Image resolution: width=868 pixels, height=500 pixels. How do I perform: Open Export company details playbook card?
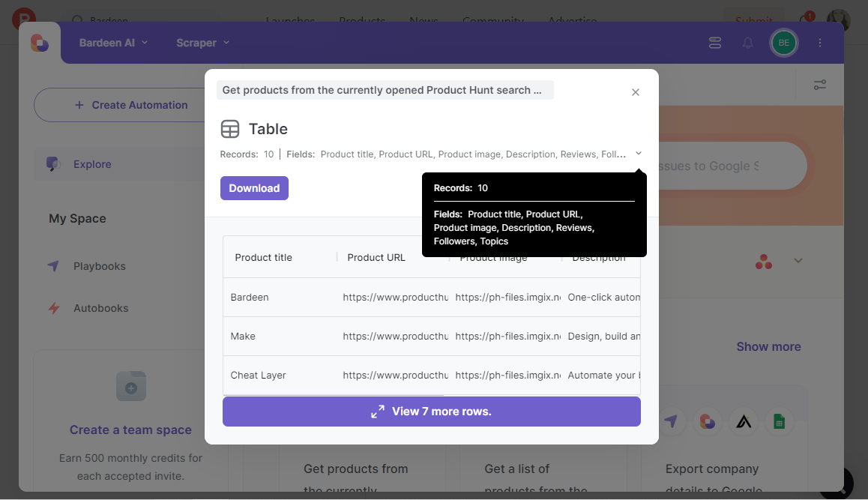tap(724, 438)
